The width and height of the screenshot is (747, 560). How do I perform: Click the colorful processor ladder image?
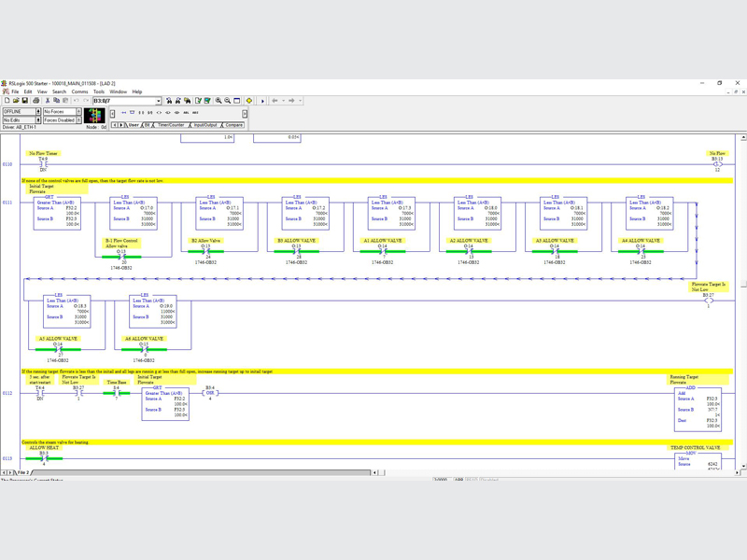coord(94,116)
